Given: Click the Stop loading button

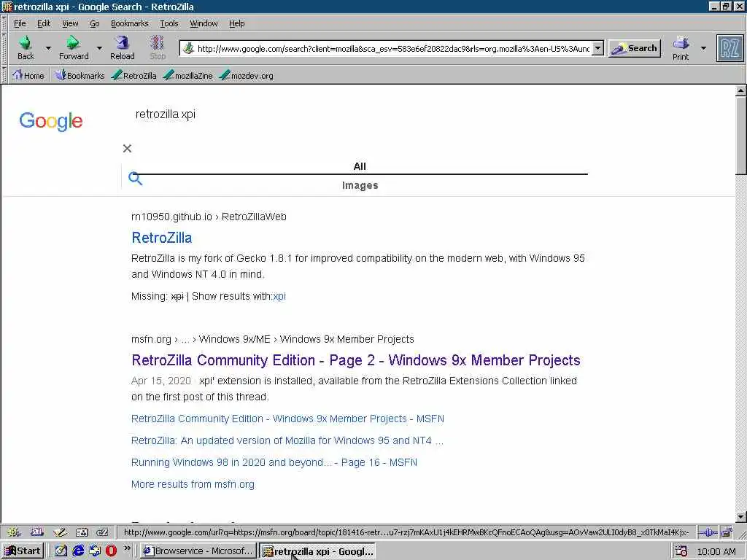Looking at the screenshot, I should [158, 47].
